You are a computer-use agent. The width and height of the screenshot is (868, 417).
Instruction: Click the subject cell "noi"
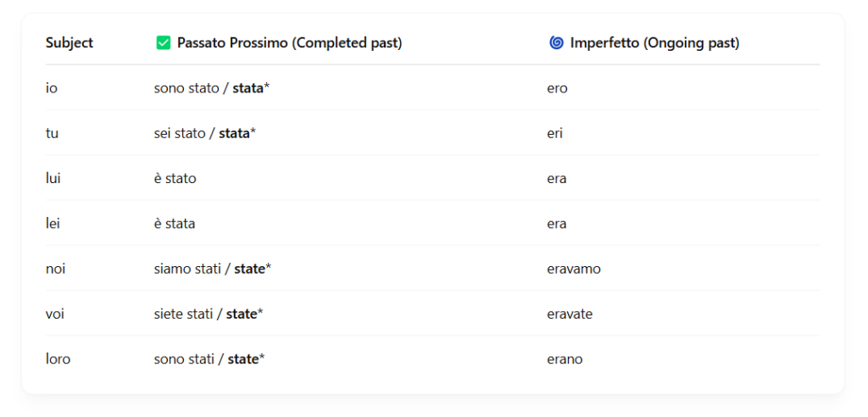(56, 269)
